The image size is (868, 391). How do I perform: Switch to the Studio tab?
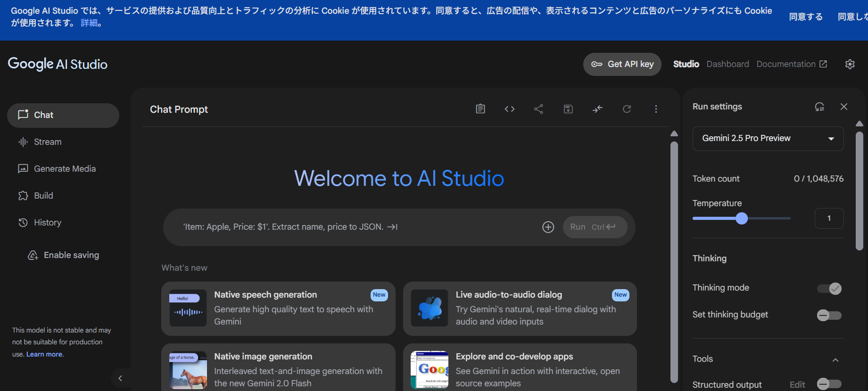pyautogui.click(x=686, y=64)
